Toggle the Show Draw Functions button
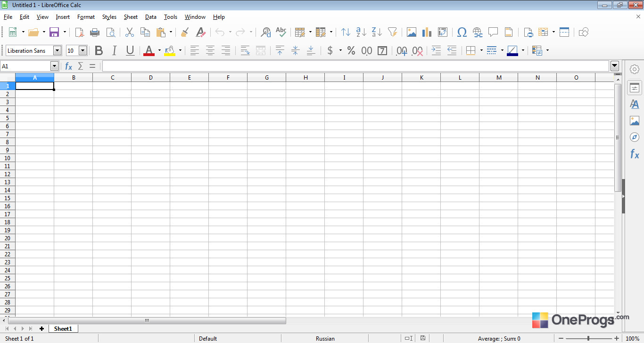 [x=584, y=32]
